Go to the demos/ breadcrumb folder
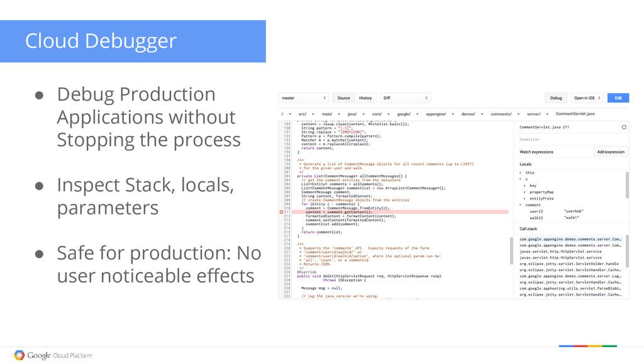644x363 pixels. pos(468,114)
